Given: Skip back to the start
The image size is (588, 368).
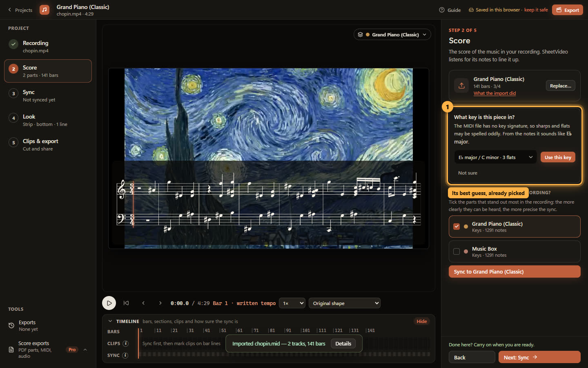Looking at the screenshot, I should (x=126, y=303).
